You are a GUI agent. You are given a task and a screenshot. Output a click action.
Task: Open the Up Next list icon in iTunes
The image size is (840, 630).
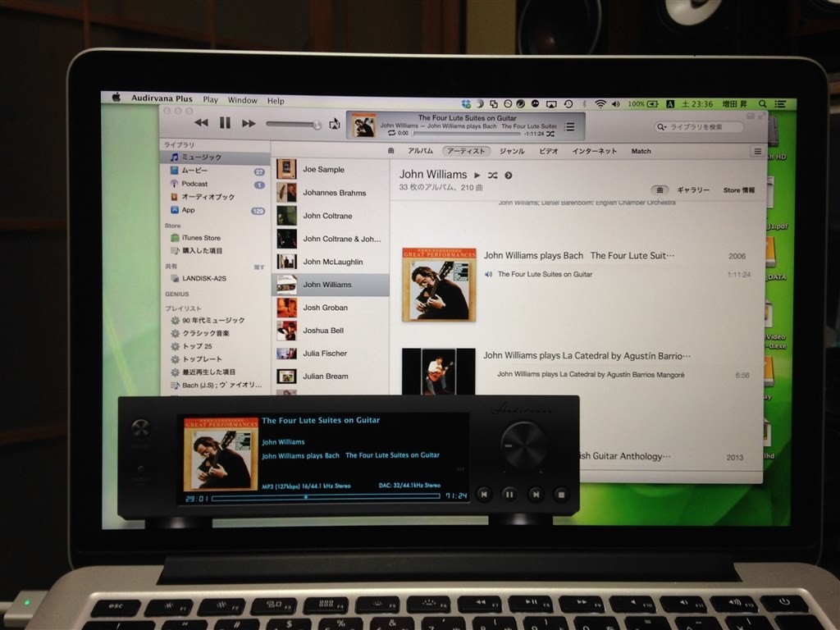click(x=569, y=126)
